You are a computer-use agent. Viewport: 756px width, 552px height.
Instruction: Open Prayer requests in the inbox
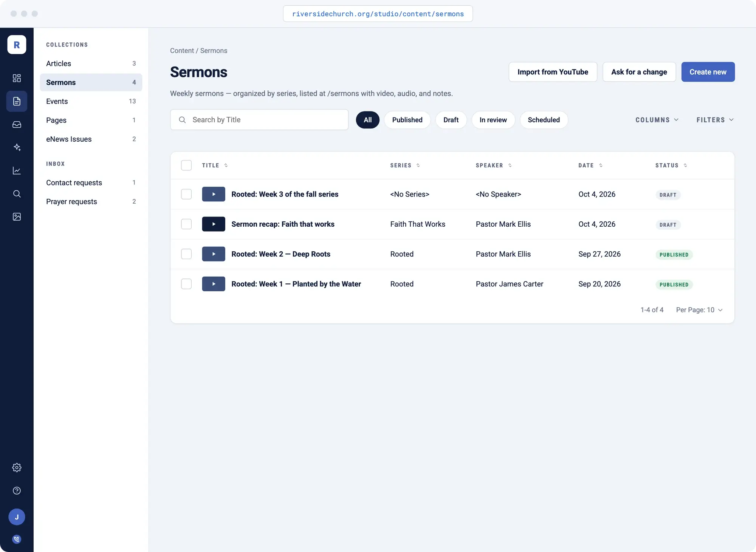91,201
